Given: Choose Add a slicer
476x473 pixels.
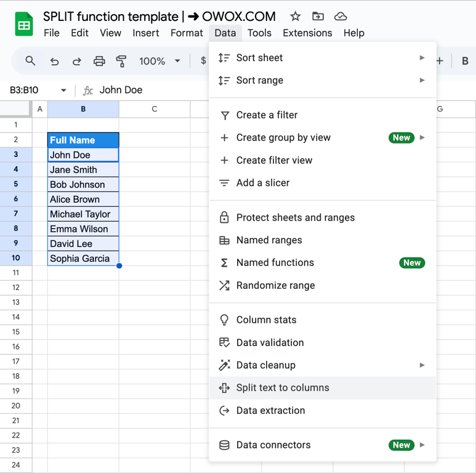Looking at the screenshot, I should [323, 183].
